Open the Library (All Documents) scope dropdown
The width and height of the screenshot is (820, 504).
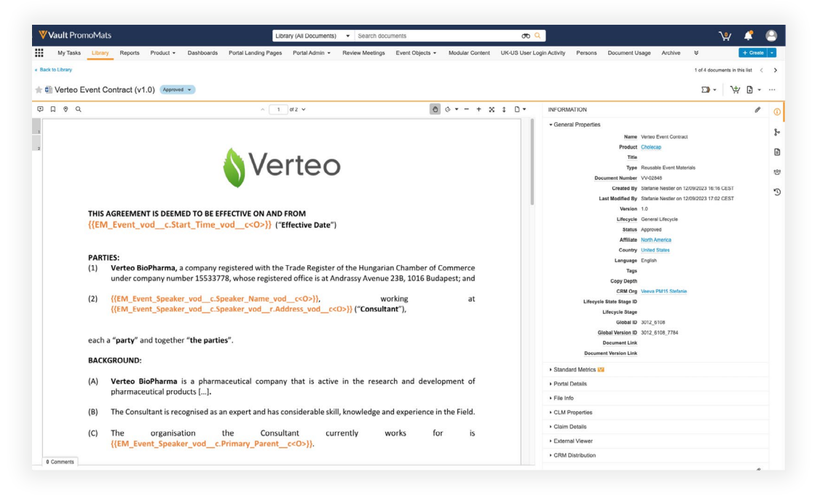click(x=312, y=36)
